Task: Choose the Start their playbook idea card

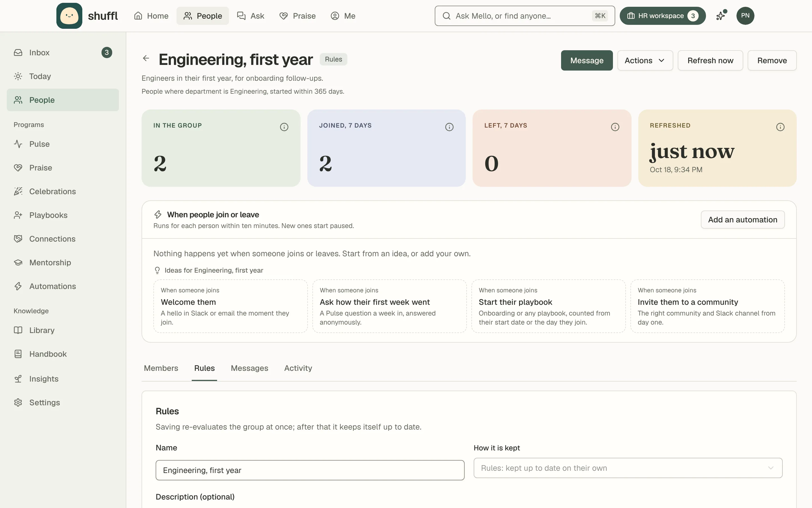Action: [x=549, y=306]
